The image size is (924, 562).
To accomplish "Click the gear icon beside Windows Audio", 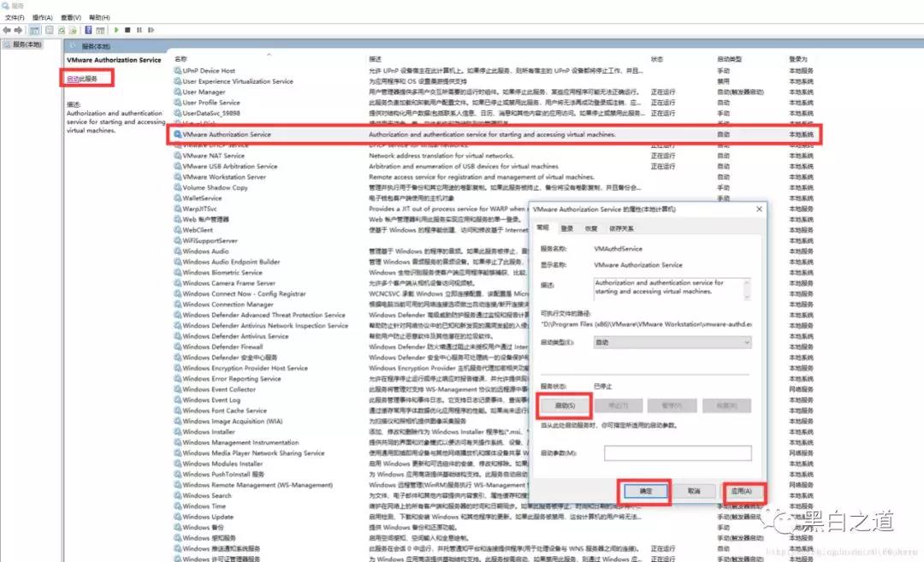I will (177, 251).
